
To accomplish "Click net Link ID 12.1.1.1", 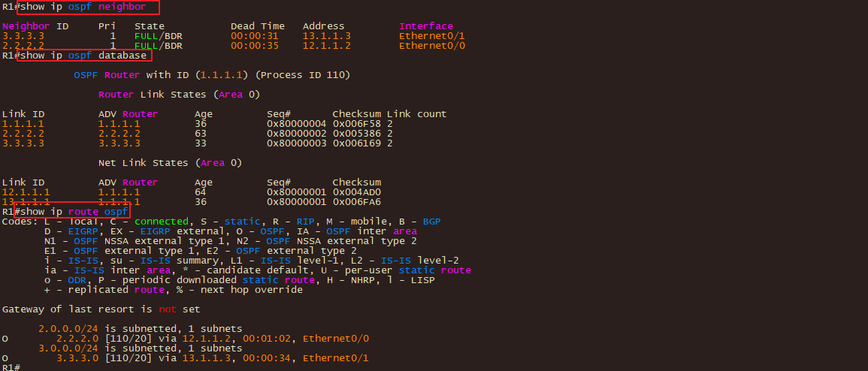I will (26, 192).
